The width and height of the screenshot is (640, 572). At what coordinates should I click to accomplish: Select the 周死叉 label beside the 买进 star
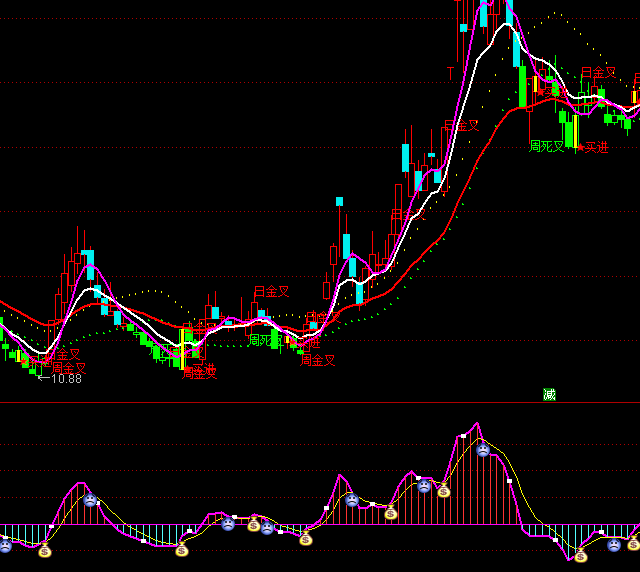pos(547,147)
